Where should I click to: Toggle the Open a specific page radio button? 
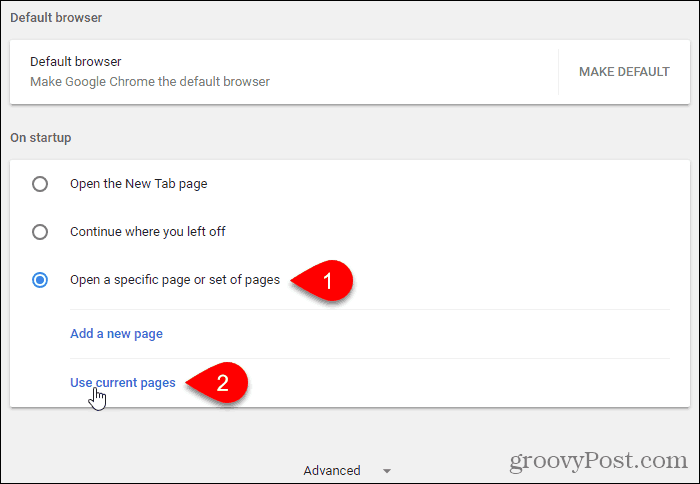tap(40, 280)
